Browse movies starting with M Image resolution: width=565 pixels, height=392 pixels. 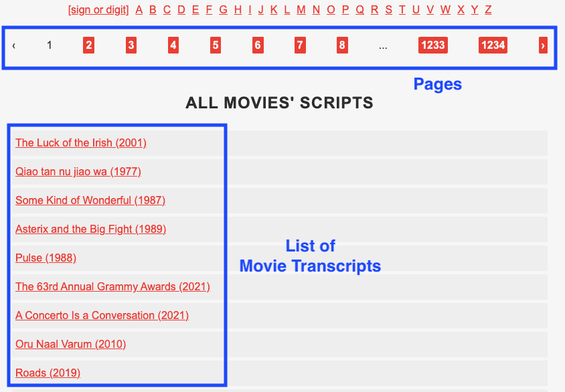pyautogui.click(x=301, y=9)
